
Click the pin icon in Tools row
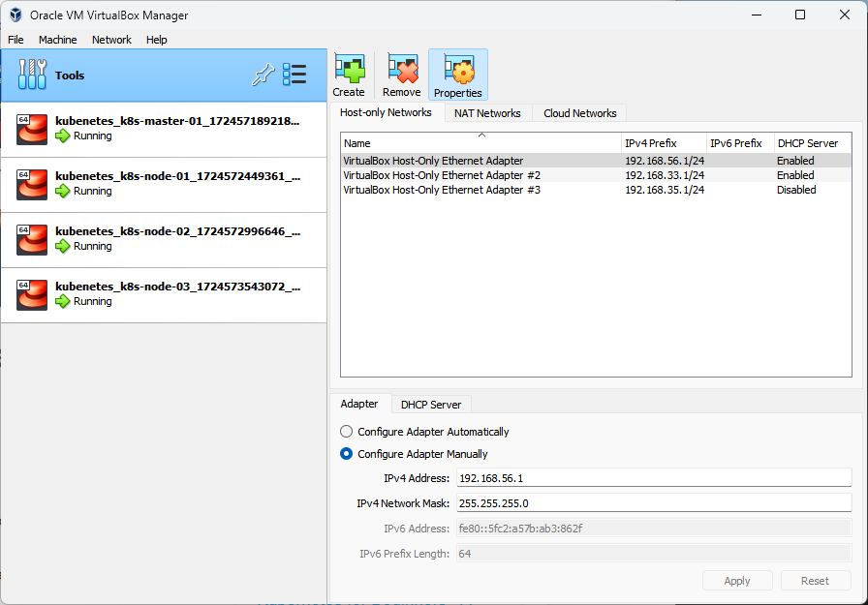tap(263, 75)
